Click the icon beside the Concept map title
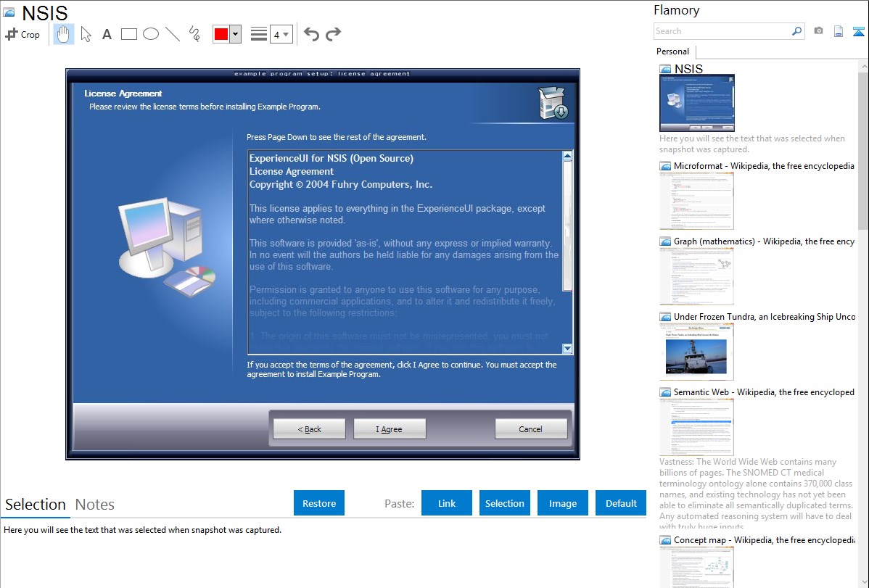 tap(665, 540)
